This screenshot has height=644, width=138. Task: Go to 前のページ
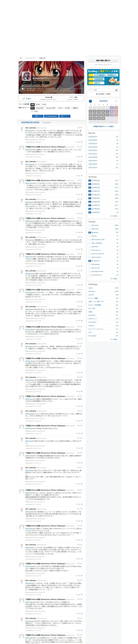click(x=38, y=116)
